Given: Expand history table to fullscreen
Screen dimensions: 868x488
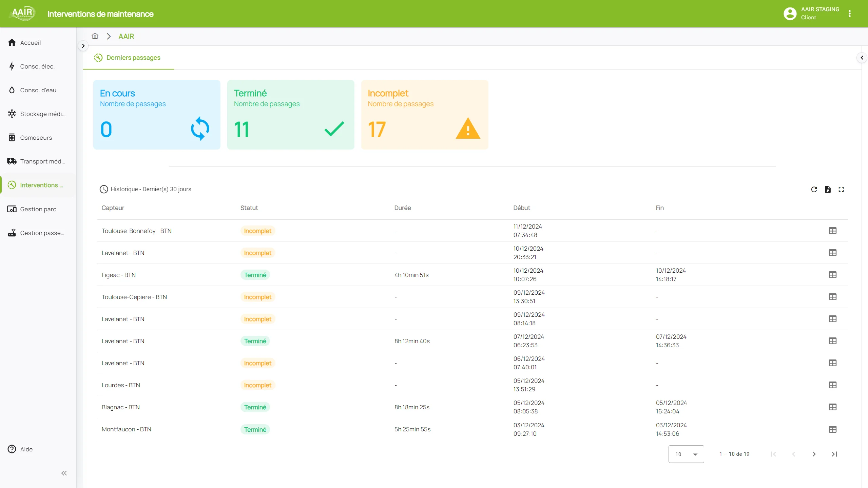Looking at the screenshot, I should pos(841,189).
